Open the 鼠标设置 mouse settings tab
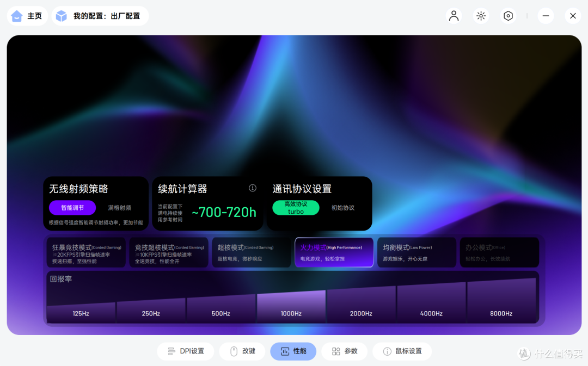This screenshot has height=366, width=588. (x=402, y=351)
